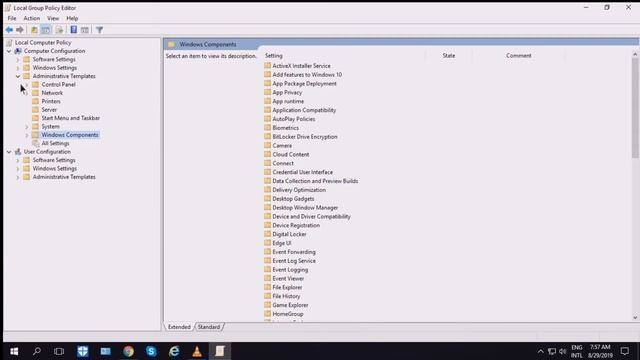Open Windows Defender shield taskbar icon
The height and width of the screenshot is (360, 640).
(82, 351)
